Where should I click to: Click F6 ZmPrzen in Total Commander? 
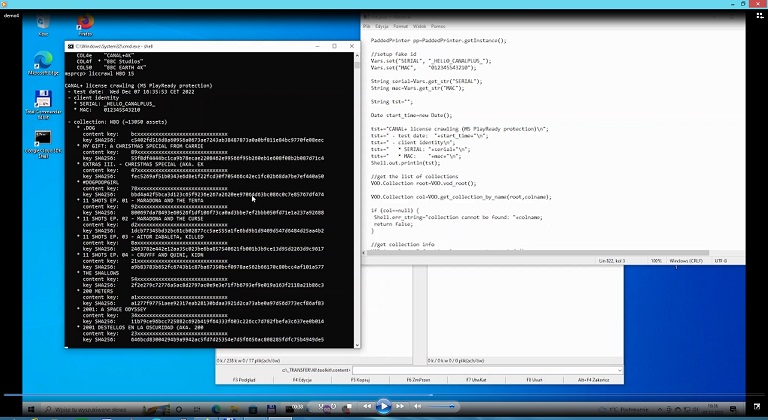418,380
